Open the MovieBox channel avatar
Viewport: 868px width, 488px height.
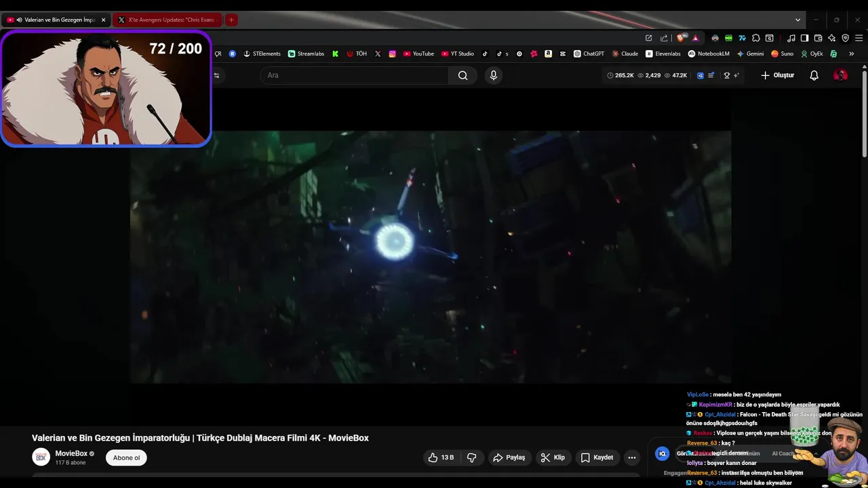coord(41,457)
